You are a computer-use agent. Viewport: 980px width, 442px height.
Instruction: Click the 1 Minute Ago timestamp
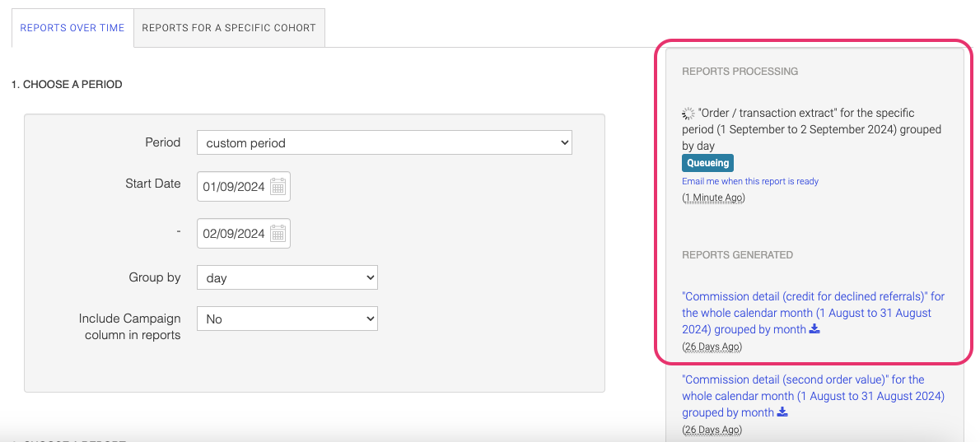click(x=714, y=198)
